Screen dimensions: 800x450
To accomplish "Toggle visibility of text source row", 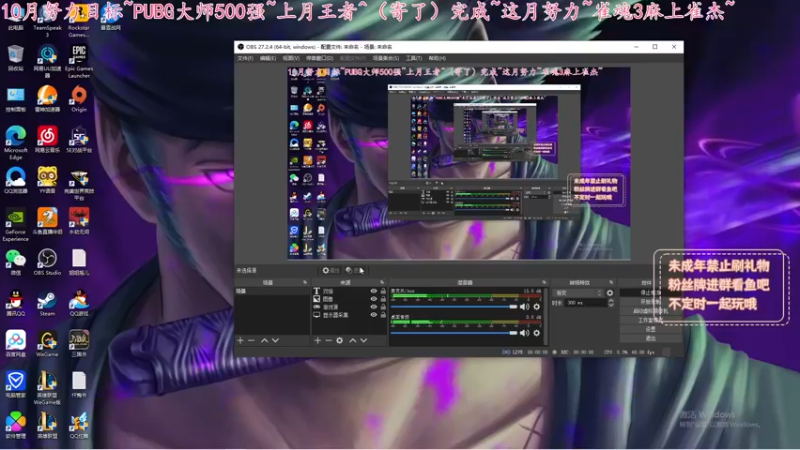I will 373,291.
